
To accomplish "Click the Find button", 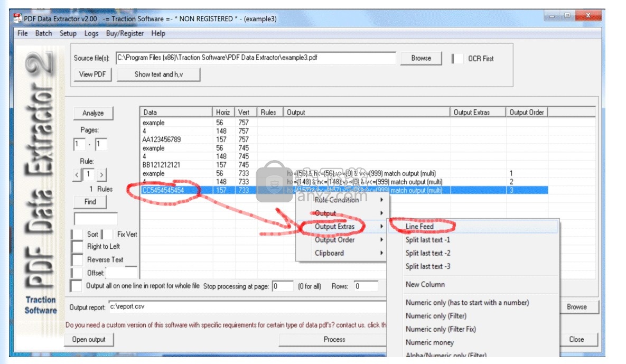I will 90,202.
